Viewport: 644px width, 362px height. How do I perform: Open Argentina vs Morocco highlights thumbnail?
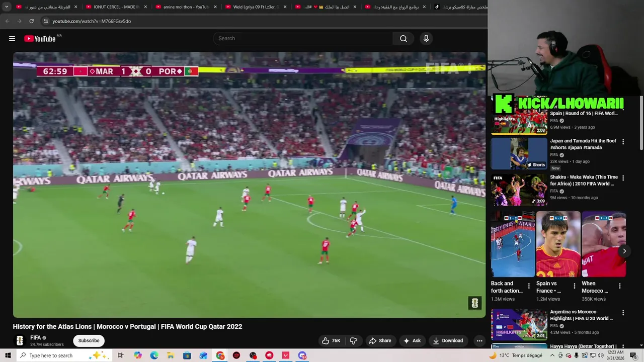click(519, 325)
